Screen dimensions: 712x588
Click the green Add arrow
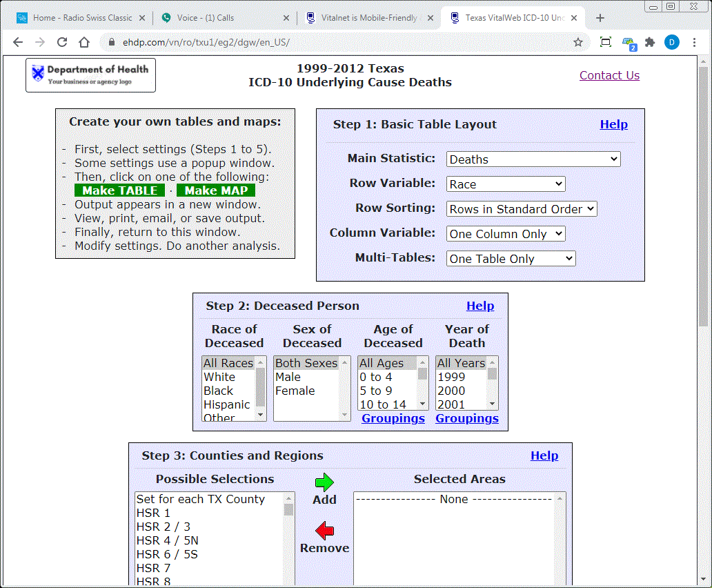[x=324, y=482]
